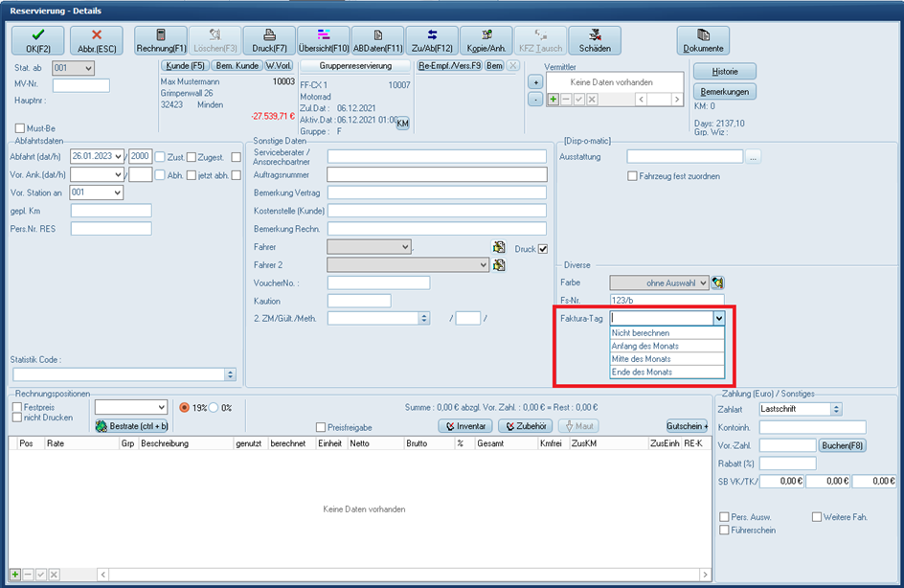Click the Historie button
904x588 pixels.
coord(724,72)
